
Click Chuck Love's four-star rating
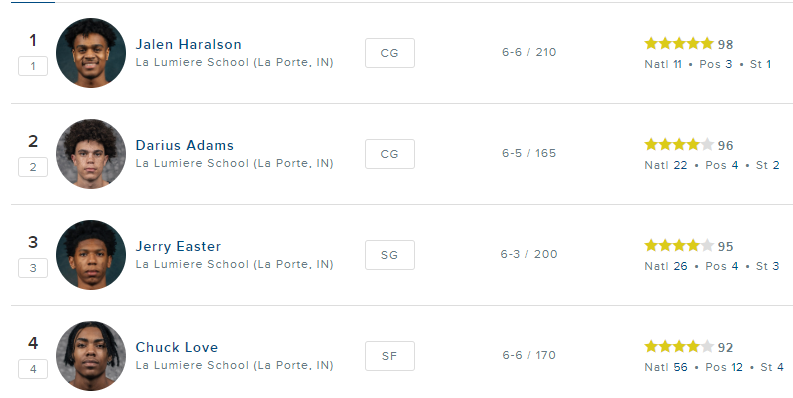[679, 347]
